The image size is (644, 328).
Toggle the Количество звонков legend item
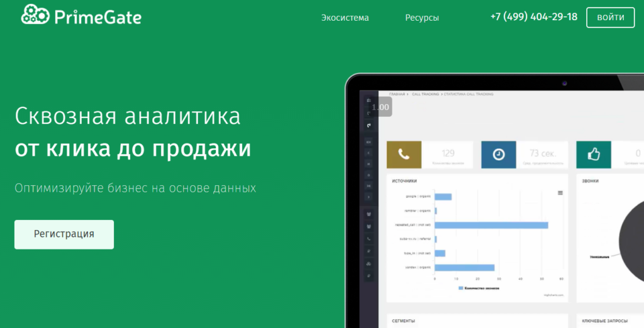(x=479, y=288)
